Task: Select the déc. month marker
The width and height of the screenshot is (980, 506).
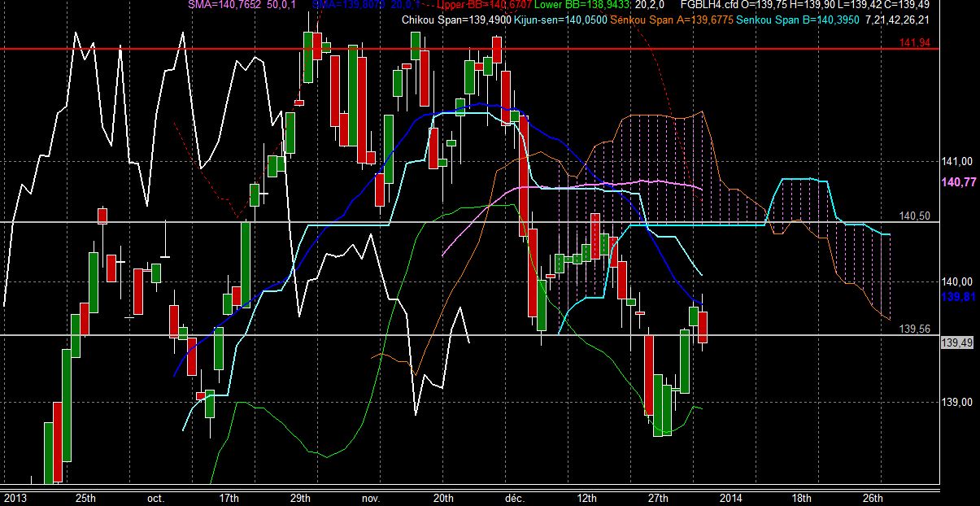Action: click(515, 497)
